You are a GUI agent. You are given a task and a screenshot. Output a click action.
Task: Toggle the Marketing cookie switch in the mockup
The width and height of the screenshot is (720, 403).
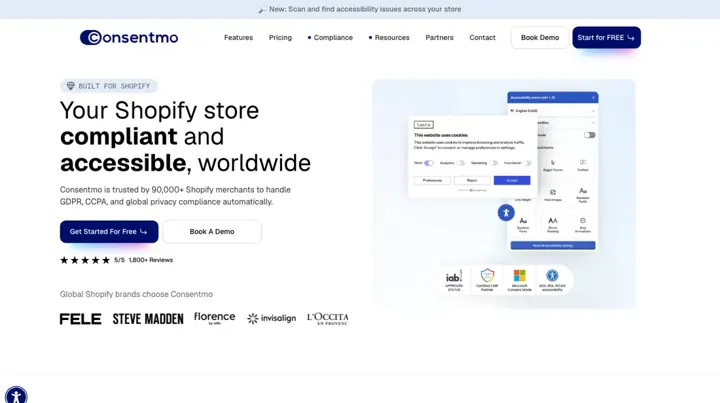pyautogui.click(x=493, y=163)
